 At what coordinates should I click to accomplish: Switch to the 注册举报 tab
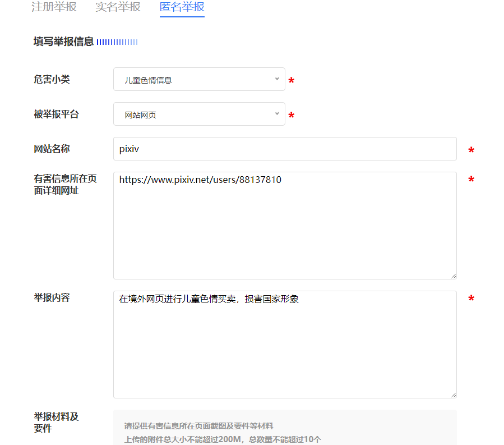click(54, 7)
